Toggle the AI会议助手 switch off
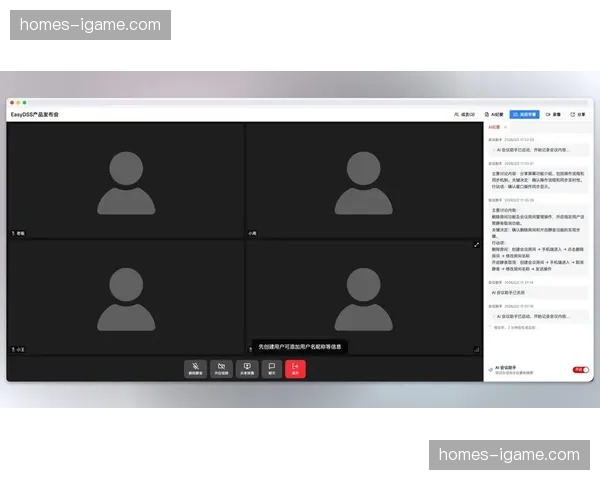Image resolution: width=600 pixels, height=480 pixels. tap(579, 370)
